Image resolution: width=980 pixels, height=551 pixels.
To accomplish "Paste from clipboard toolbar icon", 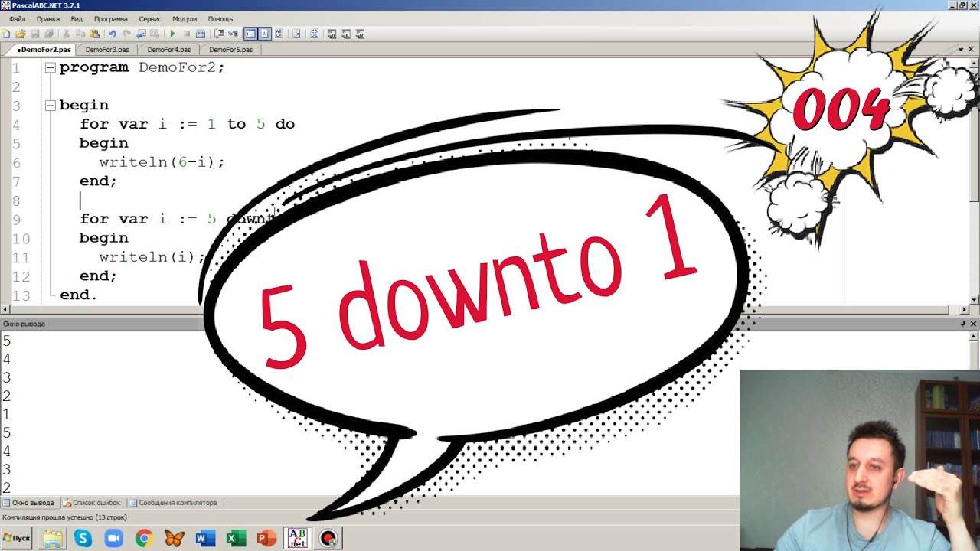I will click(x=95, y=34).
